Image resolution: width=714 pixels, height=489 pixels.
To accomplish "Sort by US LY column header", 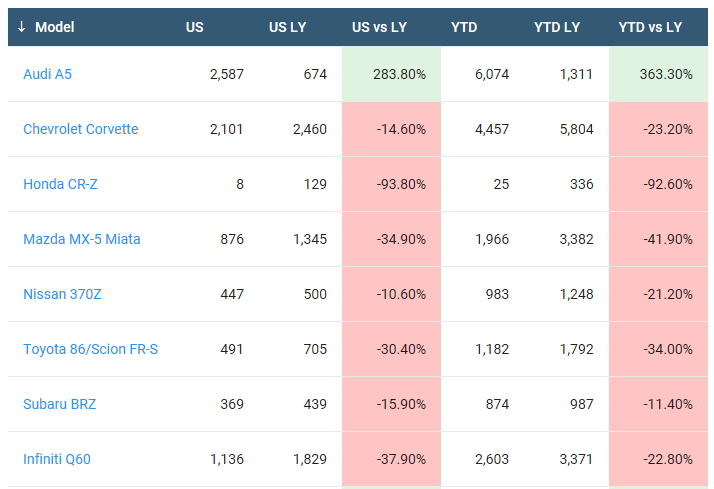I will 287,27.
